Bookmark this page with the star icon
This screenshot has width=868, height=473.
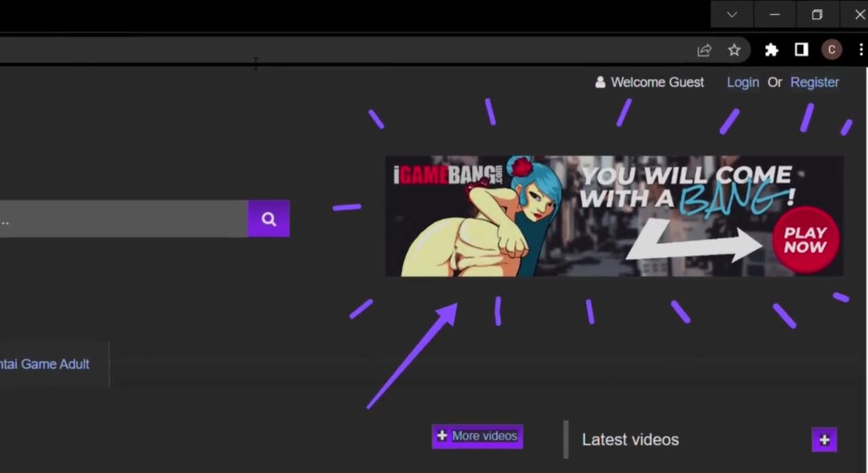tap(734, 50)
